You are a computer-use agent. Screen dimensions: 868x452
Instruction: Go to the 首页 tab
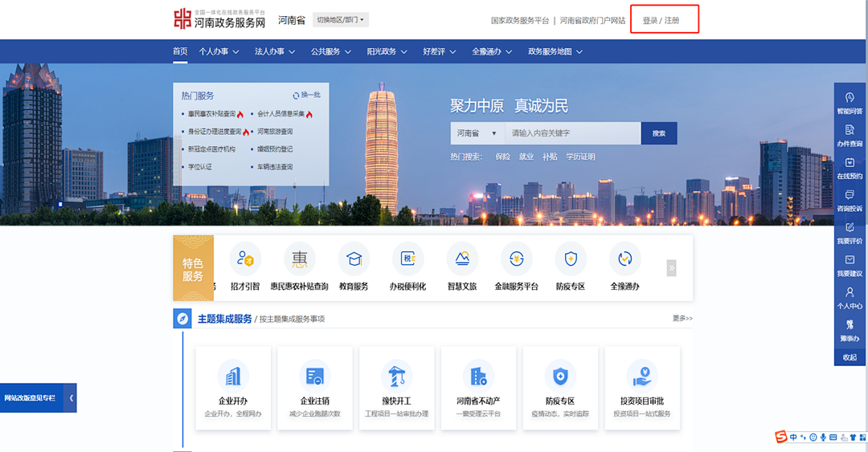pos(180,51)
